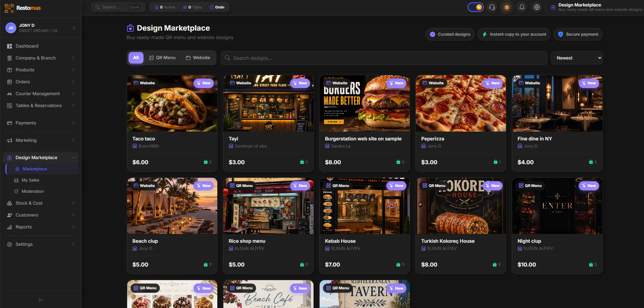Collapse the sidebar with the arrow icon

(x=40, y=300)
